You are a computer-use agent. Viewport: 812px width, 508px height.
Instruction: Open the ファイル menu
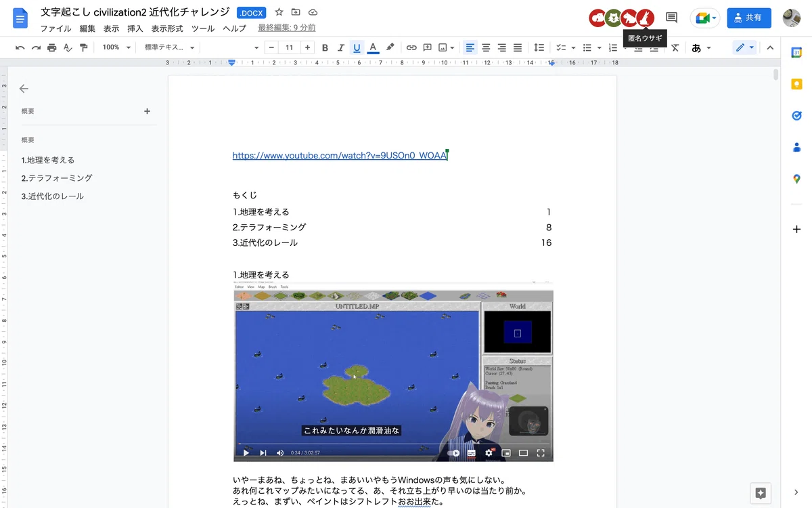tap(55, 28)
